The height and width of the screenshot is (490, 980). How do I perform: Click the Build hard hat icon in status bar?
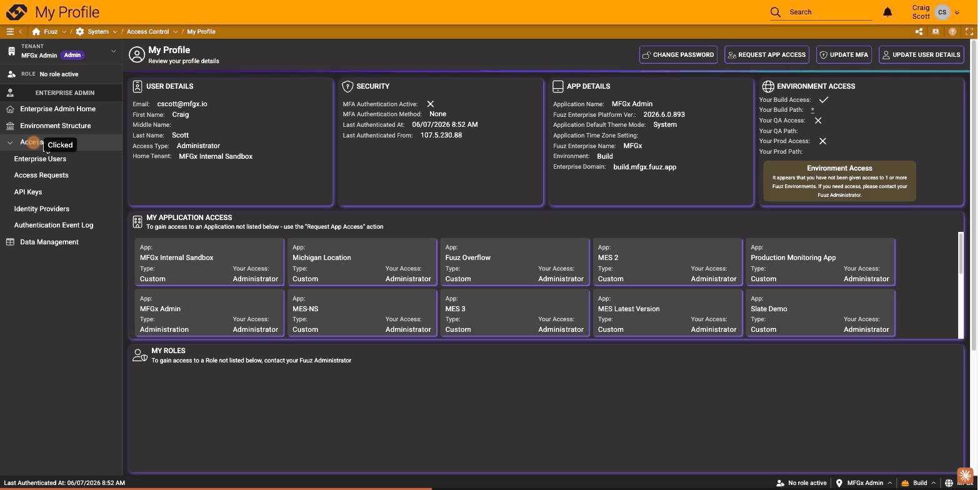[904, 483]
